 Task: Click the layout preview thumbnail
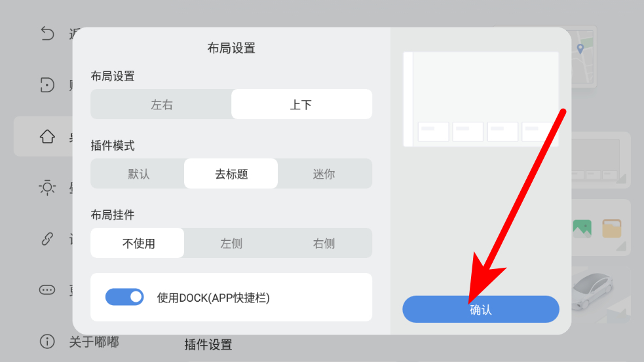[x=481, y=100]
